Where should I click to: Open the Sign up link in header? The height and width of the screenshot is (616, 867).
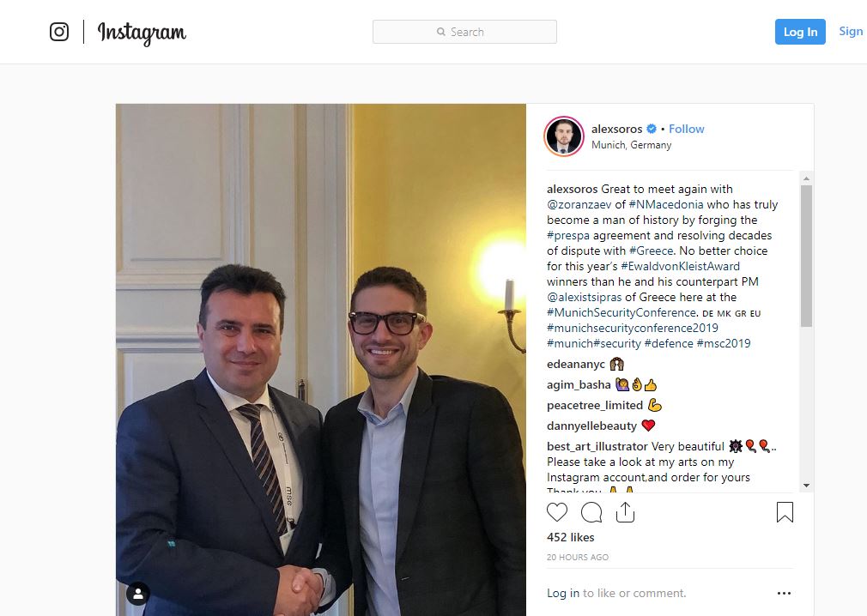(852, 32)
